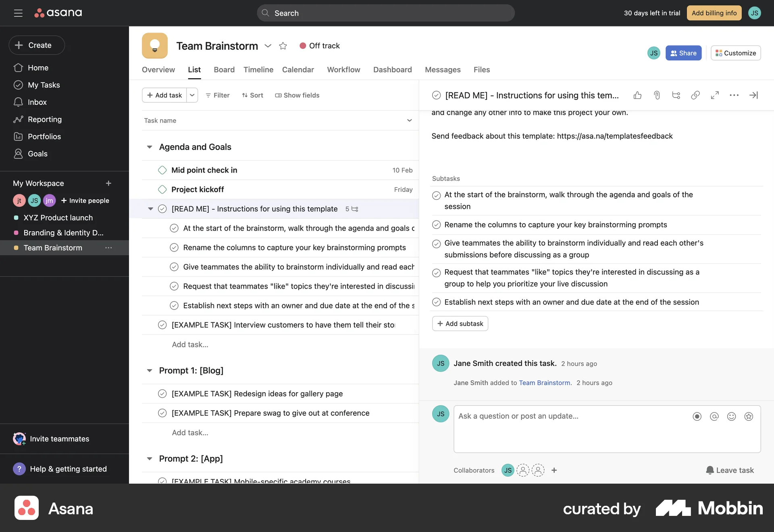The width and height of the screenshot is (774, 532).
Task: Open the task in full screen view
Action: tap(715, 95)
